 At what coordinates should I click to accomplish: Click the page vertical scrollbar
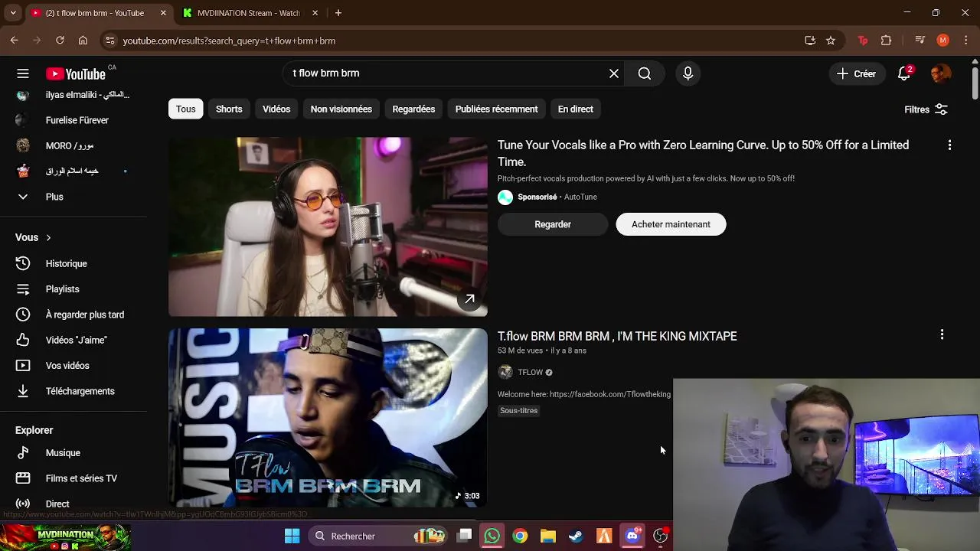tap(975, 83)
